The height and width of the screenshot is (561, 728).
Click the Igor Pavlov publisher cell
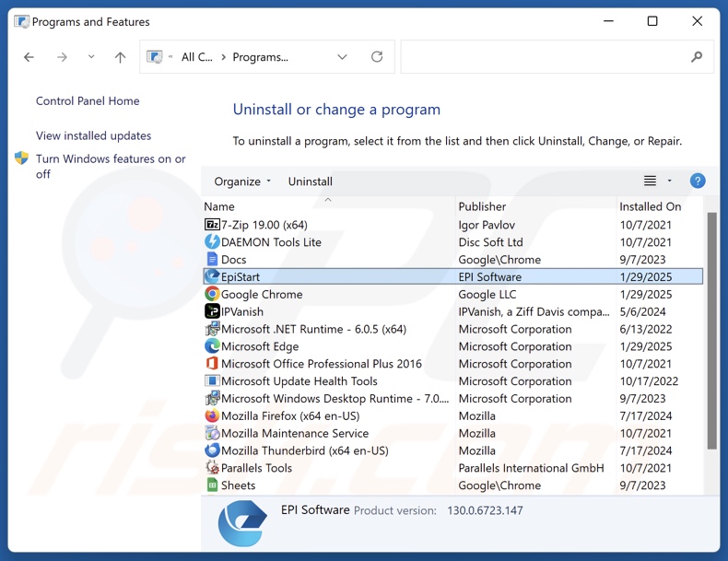[x=487, y=225]
